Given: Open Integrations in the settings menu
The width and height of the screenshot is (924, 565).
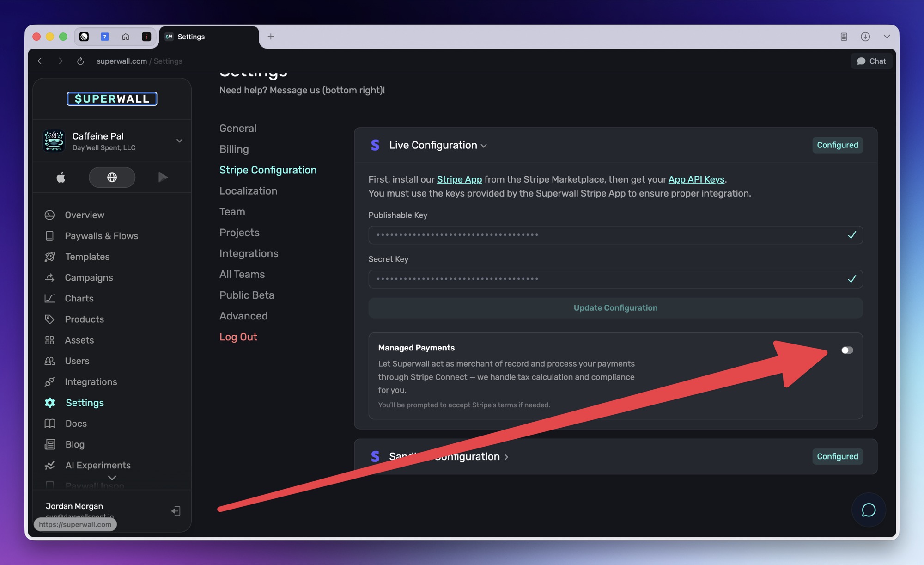Looking at the screenshot, I should [x=249, y=253].
